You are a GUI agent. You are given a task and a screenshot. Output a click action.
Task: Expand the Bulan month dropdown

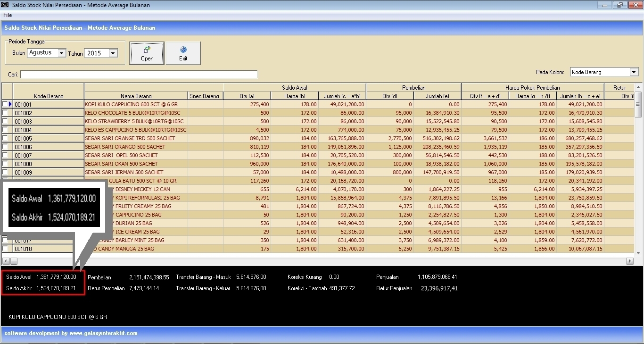pyautogui.click(x=61, y=53)
